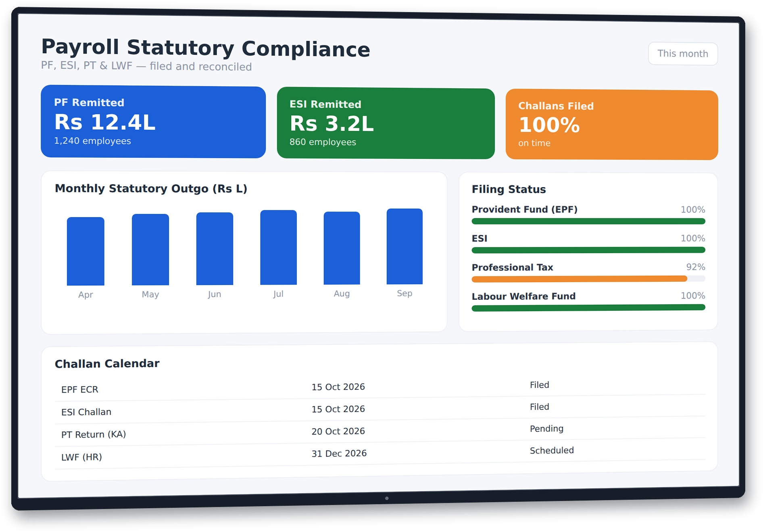Click the Sep bar in outgo chart
This screenshot has width=763, height=532.
(404, 246)
